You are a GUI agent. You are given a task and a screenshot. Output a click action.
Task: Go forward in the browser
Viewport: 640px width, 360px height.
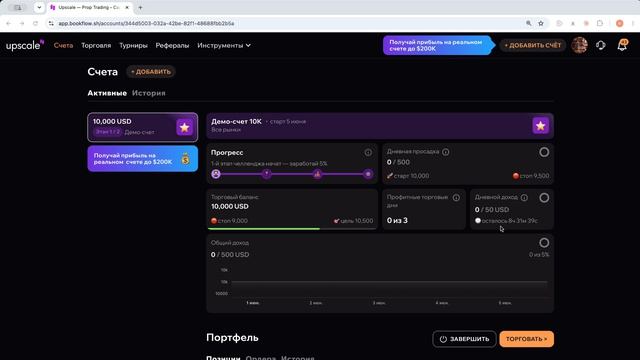(x=22, y=24)
